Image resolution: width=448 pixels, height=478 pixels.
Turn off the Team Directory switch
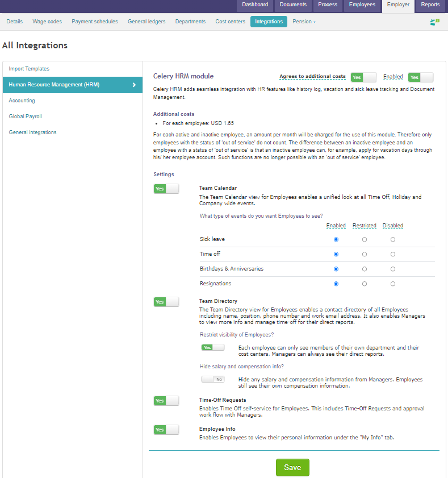coord(166,302)
